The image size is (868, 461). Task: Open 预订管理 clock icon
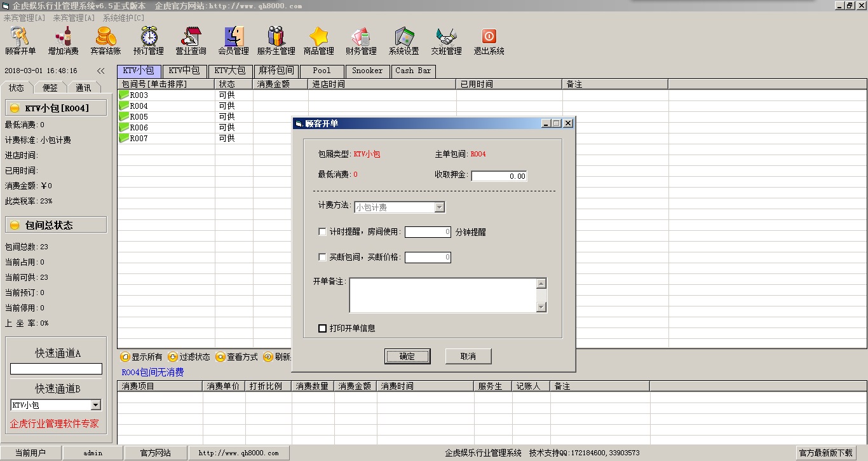tap(149, 41)
